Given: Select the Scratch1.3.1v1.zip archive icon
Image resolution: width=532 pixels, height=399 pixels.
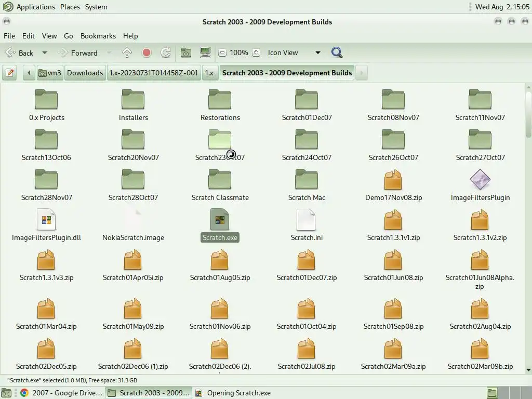Looking at the screenshot, I should click(393, 220).
